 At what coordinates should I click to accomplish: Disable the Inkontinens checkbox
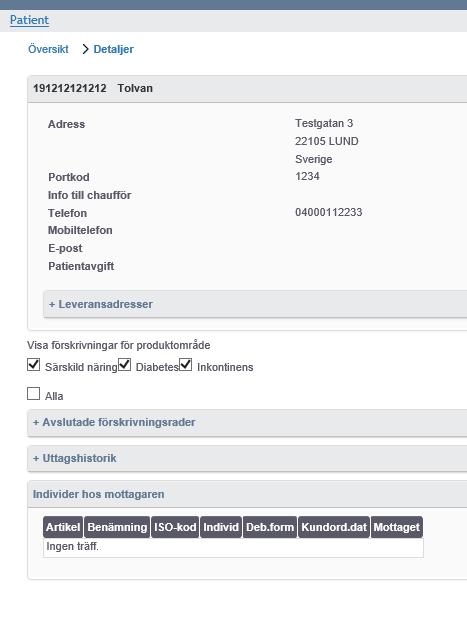point(185,364)
